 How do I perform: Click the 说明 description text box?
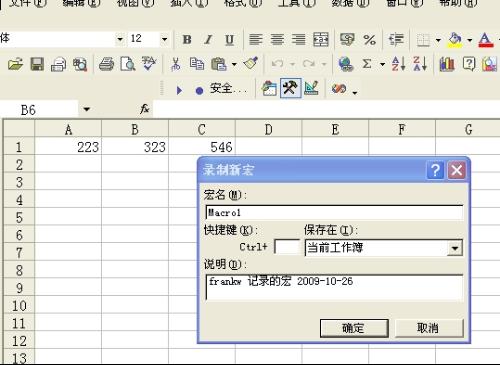[x=334, y=288]
